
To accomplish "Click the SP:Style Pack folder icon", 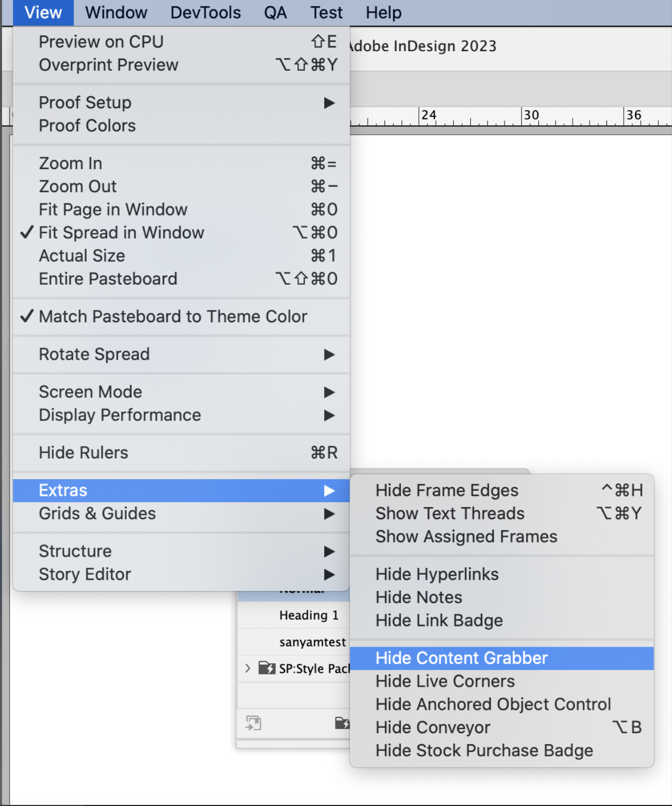I will (x=268, y=668).
